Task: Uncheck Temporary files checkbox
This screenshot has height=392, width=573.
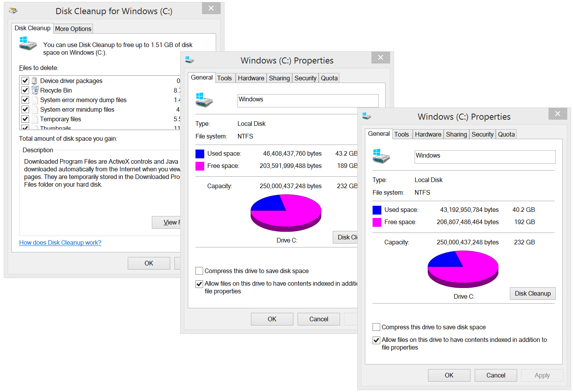Action: click(25, 119)
